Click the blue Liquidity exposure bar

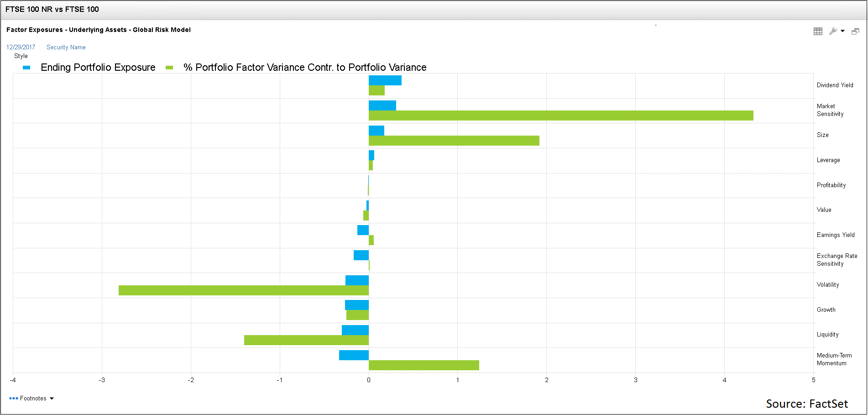[x=355, y=330]
